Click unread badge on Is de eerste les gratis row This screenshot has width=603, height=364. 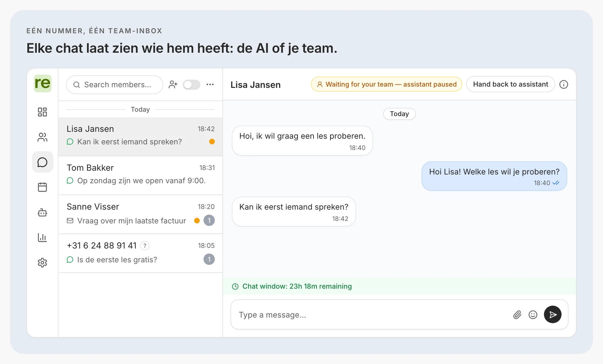click(209, 260)
